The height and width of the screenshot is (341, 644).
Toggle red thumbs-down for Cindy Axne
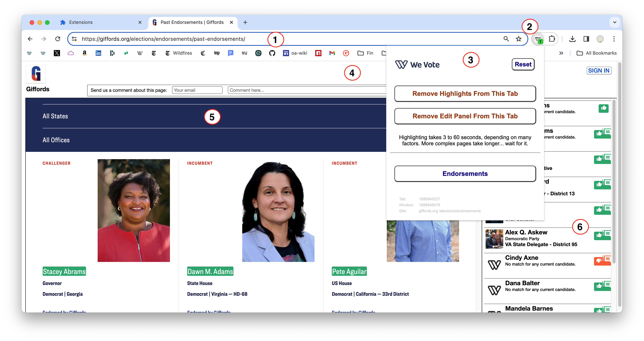click(x=598, y=261)
